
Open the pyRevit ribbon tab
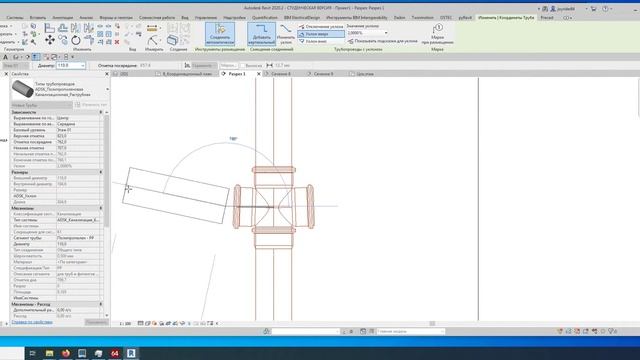[x=465, y=18]
